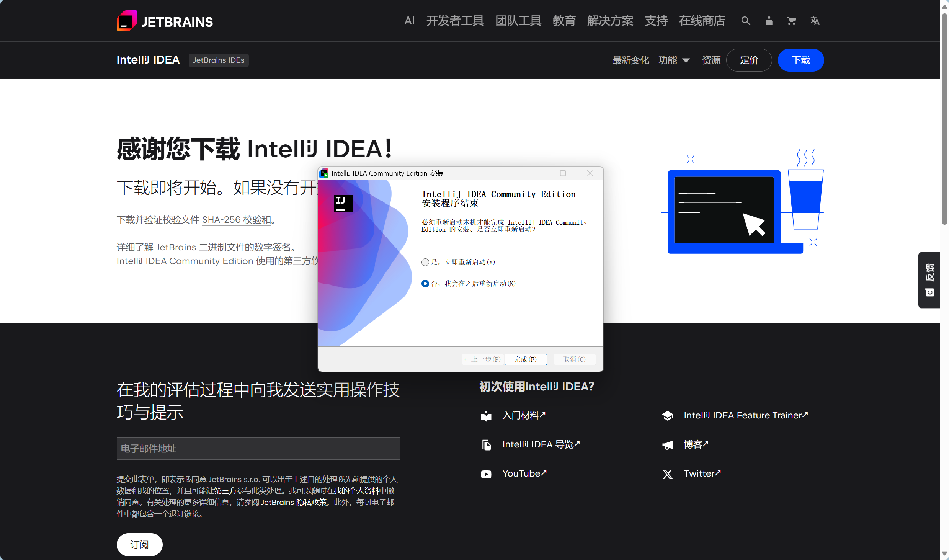Open the SHA-256 校验和 link

[237, 220]
